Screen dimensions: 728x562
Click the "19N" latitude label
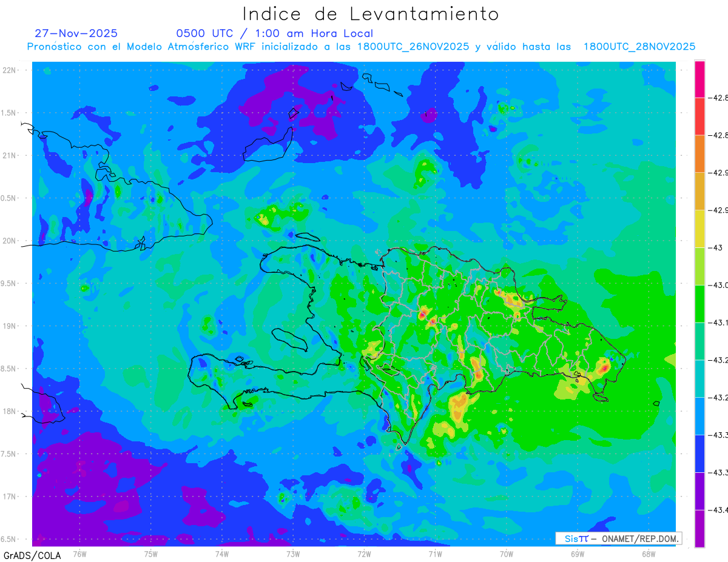pyautogui.click(x=10, y=326)
